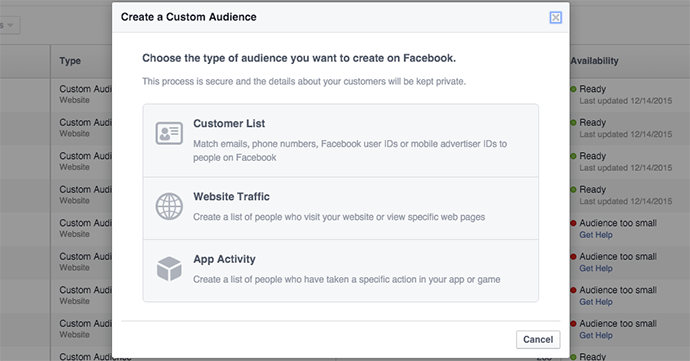Cancel the custom audience dialog

click(538, 339)
